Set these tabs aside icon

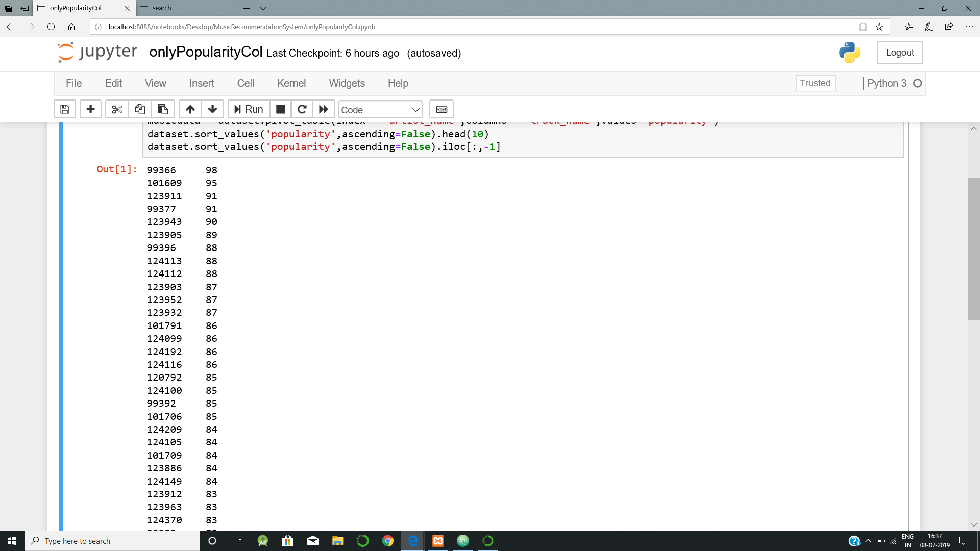[x=24, y=8]
